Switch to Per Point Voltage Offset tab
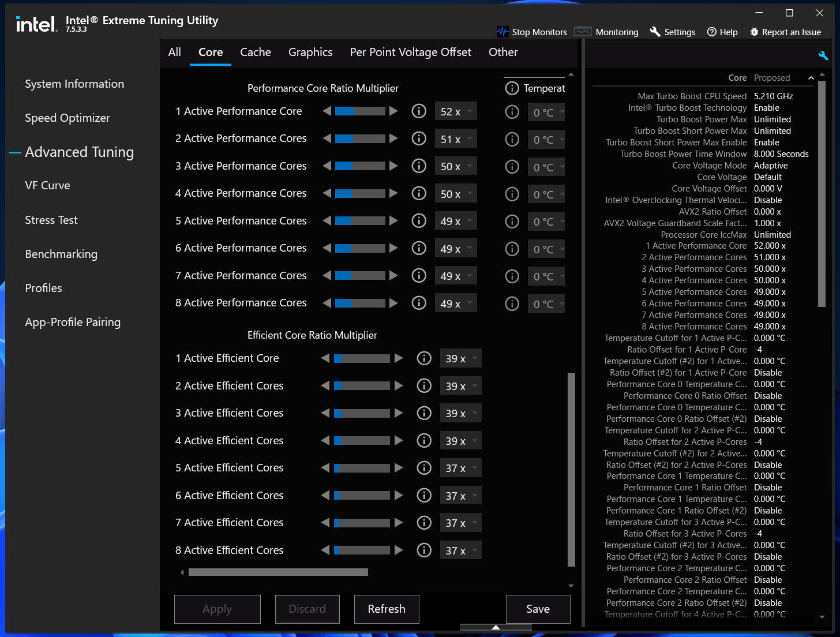Viewport: 840px width, 637px height. (411, 52)
